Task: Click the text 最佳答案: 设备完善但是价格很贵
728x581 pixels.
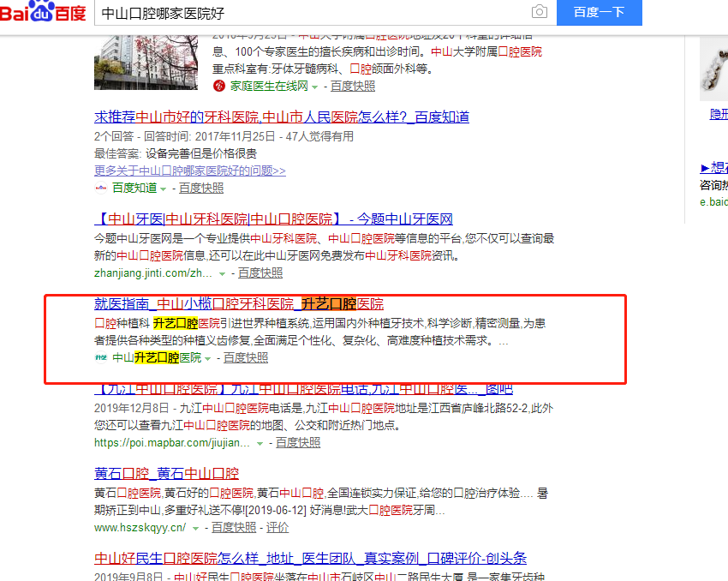Action: coord(176,153)
